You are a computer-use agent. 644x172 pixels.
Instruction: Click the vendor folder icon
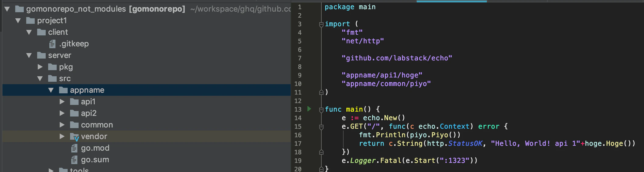coord(75,137)
